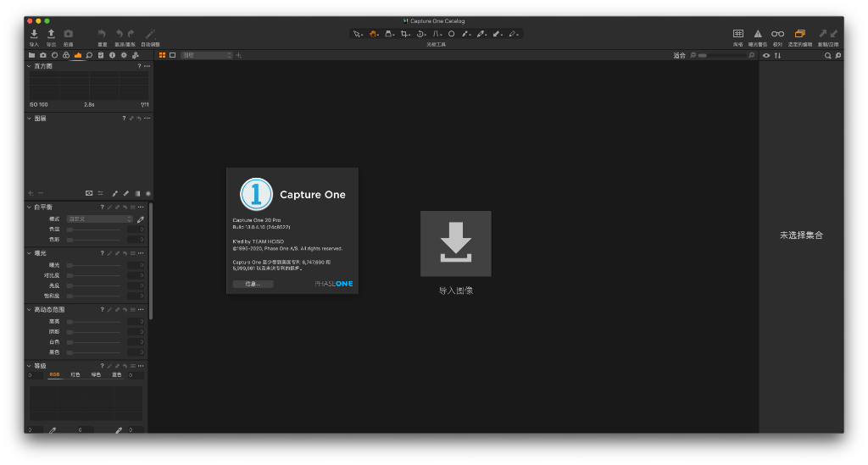
Task: Click the auto adjust magic wand icon
Action: tap(150, 34)
